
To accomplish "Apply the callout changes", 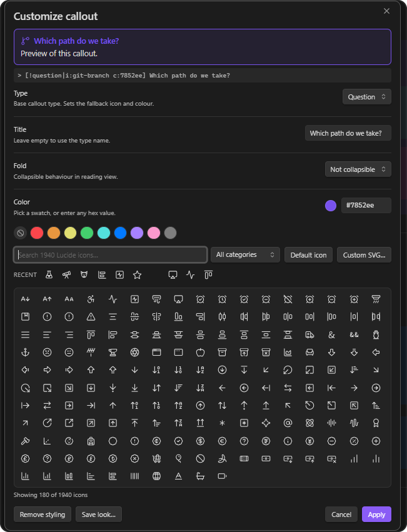I will [376, 514].
